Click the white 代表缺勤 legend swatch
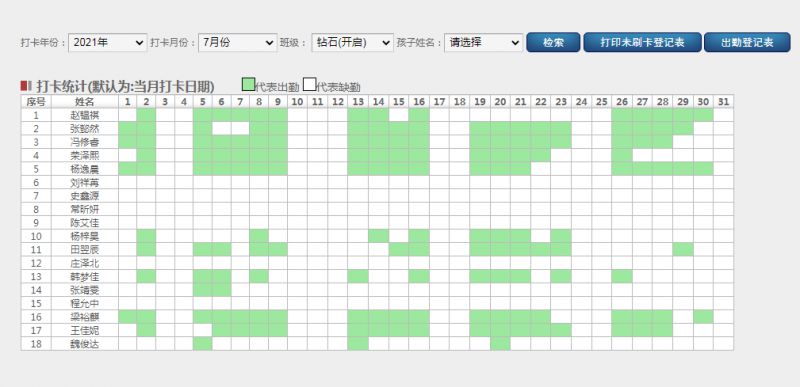The image size is (800, 387). tap(310, 85)
